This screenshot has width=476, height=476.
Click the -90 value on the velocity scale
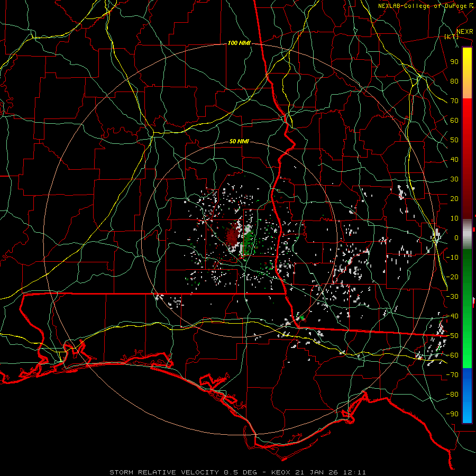point(452,414)
